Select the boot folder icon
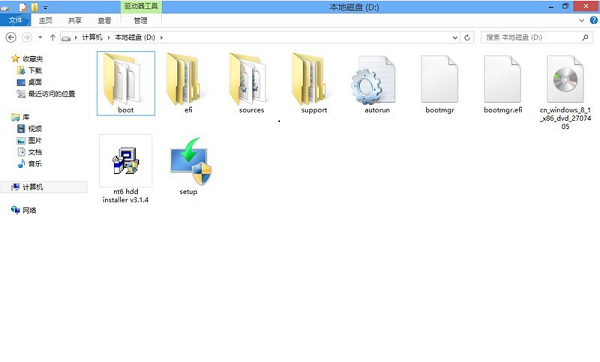The image size is (600, 362). click(x=122, y=79)
